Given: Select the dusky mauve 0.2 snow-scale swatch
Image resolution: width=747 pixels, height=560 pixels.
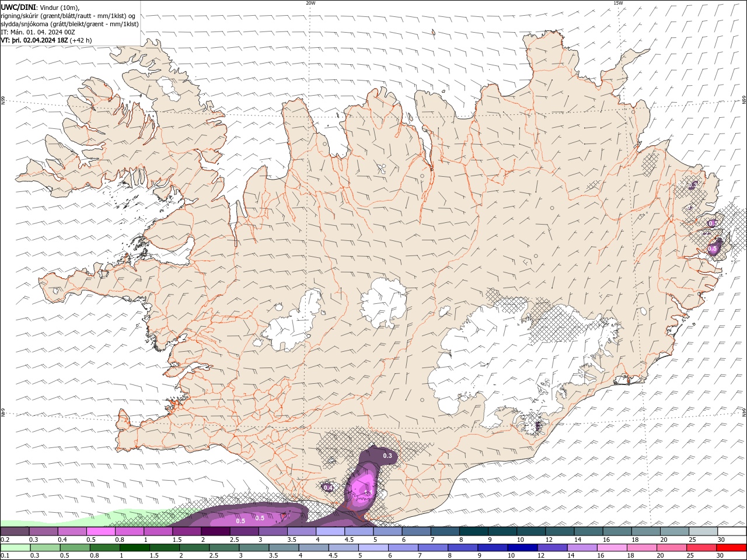Looking at the screenshot, I should [15, 531].
